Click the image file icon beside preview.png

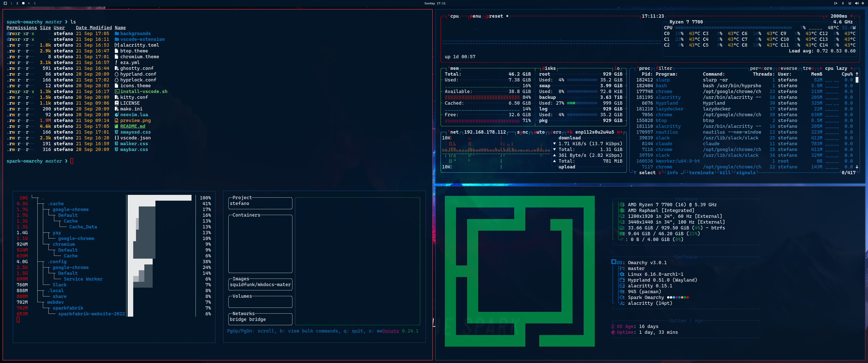coord(117,120)
